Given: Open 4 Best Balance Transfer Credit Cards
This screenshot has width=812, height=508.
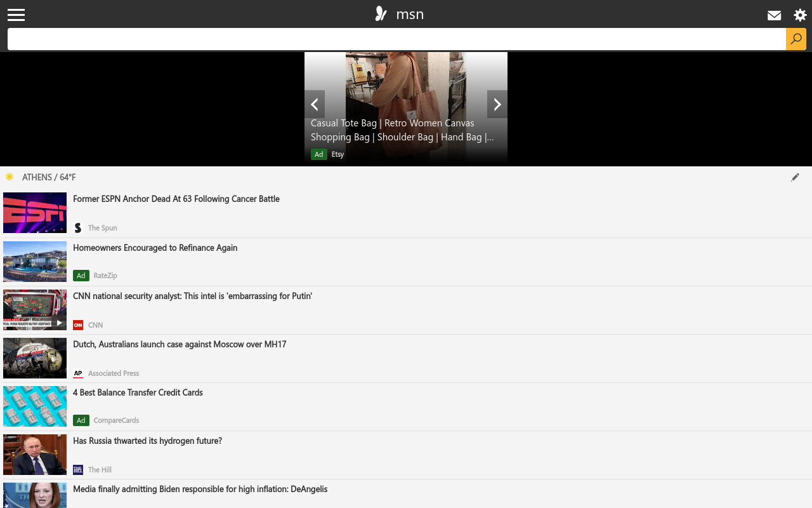Looking at the screenshot, I should pos(138,392).
